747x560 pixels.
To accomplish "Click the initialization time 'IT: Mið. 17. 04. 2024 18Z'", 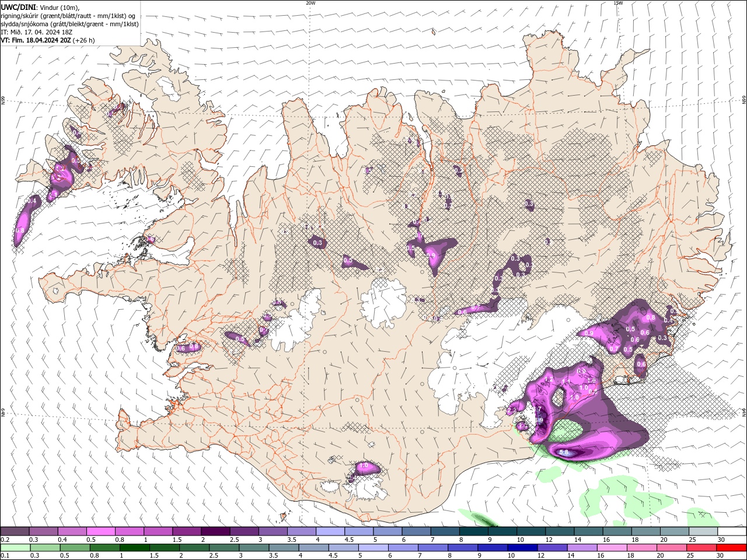I will (36, 32).
